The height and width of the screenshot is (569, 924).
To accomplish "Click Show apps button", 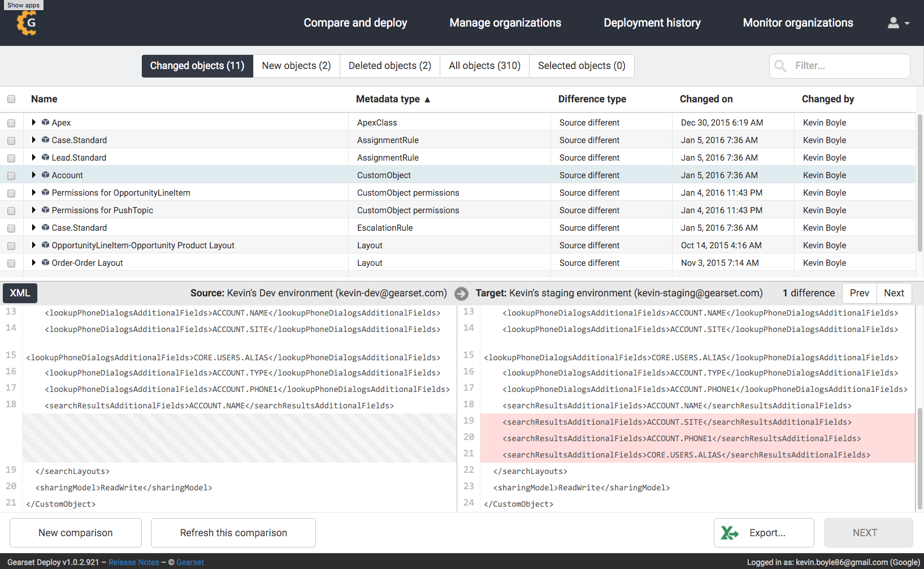I will pyautogui.click(x=23, y=5).
